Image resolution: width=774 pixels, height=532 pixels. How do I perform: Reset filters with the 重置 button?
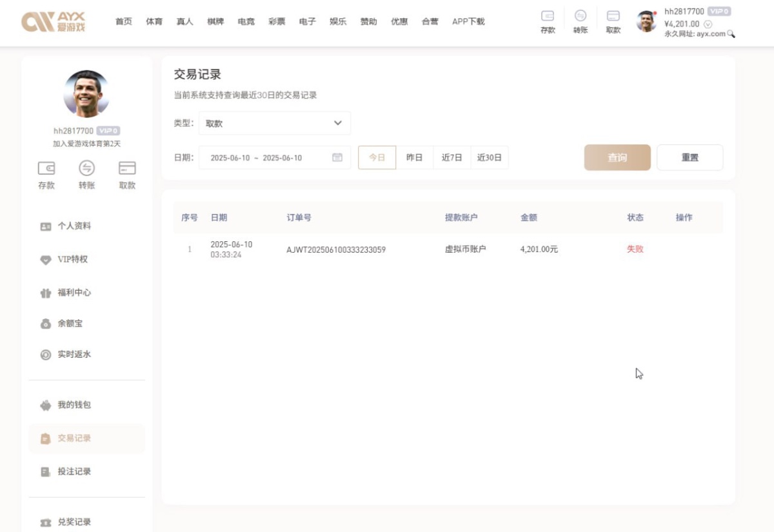point(690,157)
